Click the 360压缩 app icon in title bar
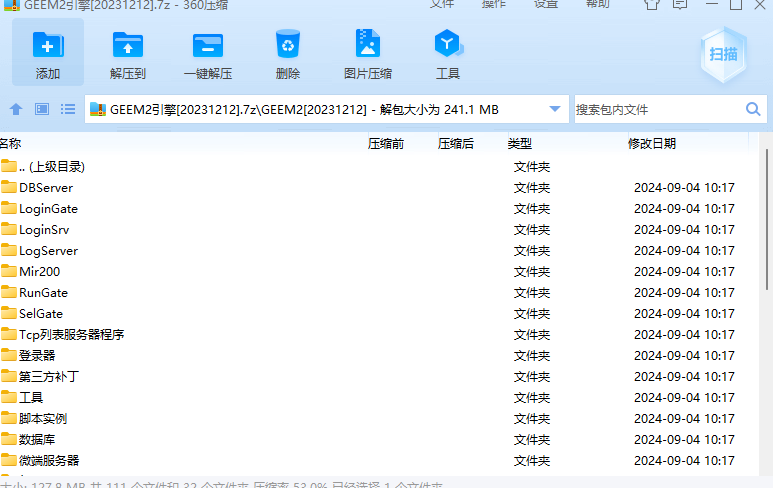The width and height of the screenshot is (773, 488). tap(11, 4)
